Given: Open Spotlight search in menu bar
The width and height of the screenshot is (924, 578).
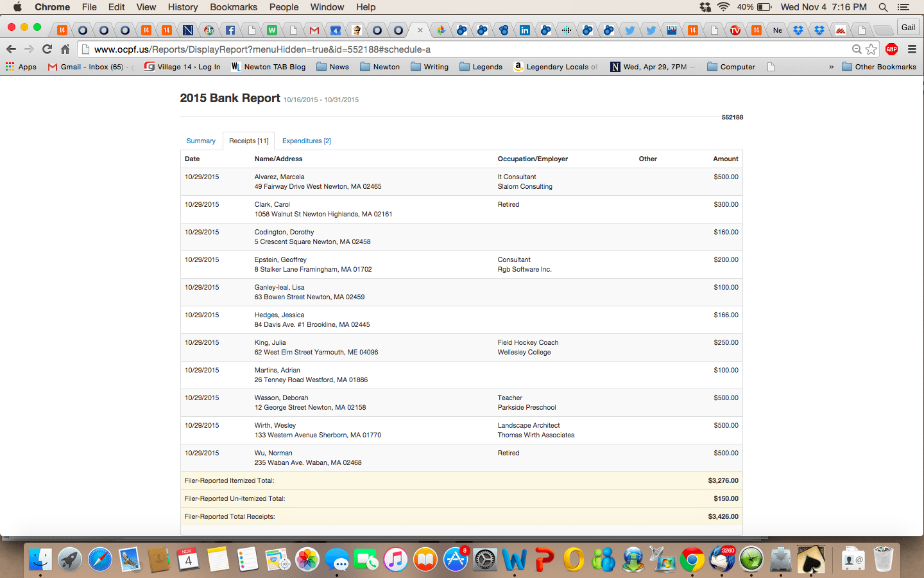Looking at the screenshot, I should [x=883, y=7].
